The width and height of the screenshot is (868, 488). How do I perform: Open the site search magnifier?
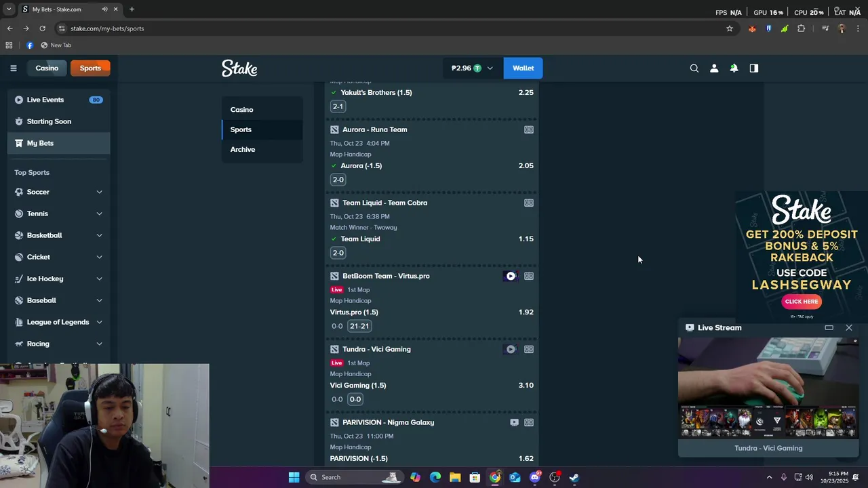pos(694,68)
